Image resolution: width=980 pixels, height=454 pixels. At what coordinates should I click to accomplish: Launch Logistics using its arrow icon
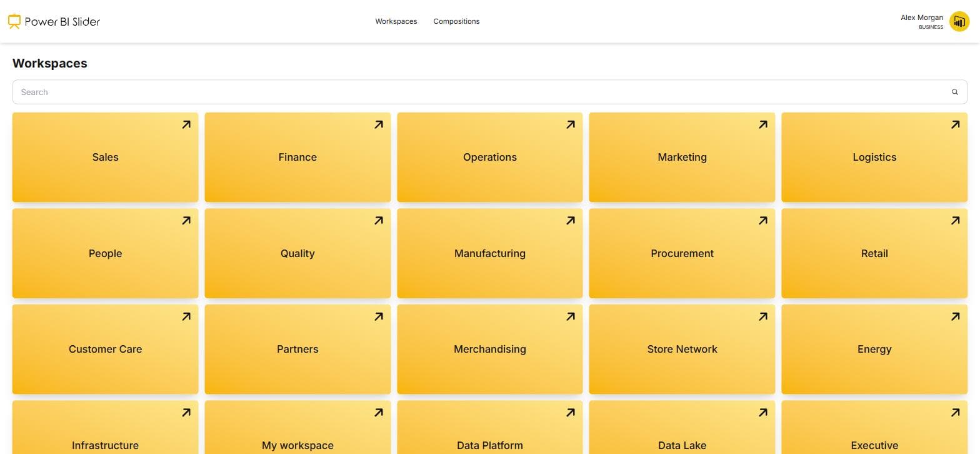[956, 124]
